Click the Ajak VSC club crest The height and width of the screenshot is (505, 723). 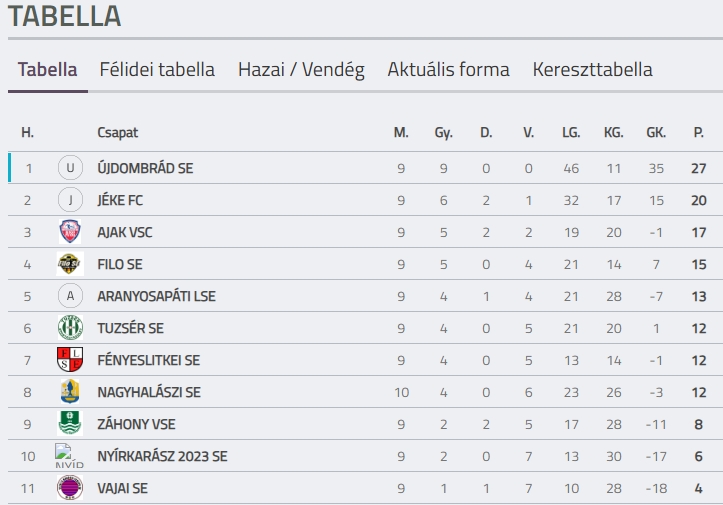pos(70,232)
